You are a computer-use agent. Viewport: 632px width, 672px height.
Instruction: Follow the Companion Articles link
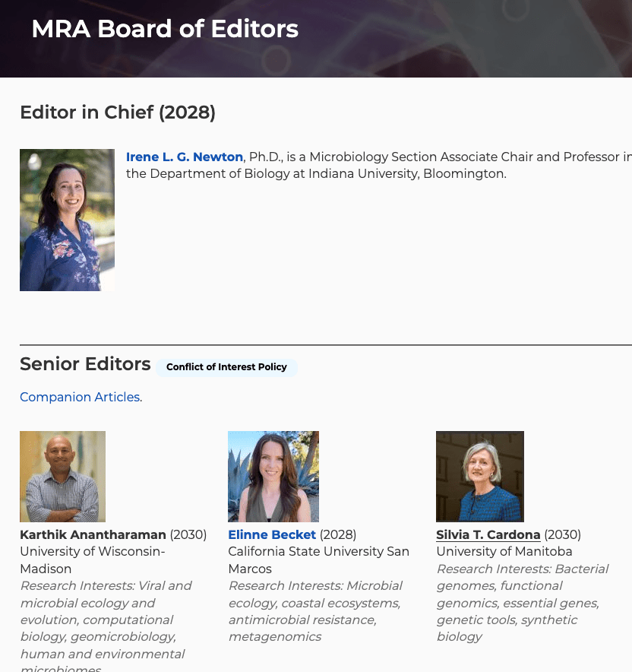[x=80, y=397]
